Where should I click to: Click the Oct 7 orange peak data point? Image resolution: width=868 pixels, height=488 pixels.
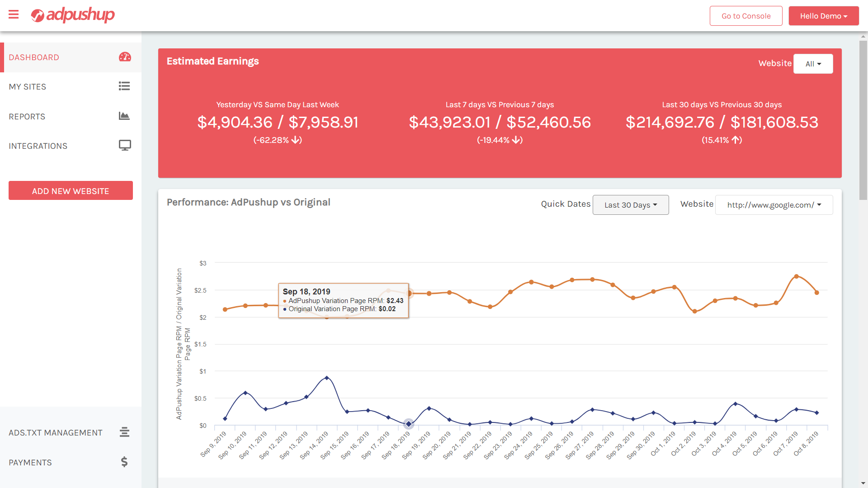pos(797,276)
